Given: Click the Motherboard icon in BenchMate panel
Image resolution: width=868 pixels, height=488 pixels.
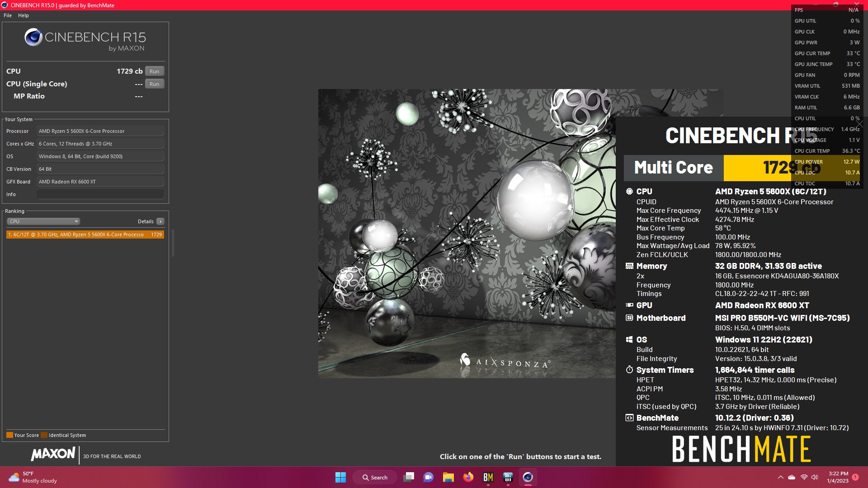Looking at the screenshot, I should click(629, 318).
